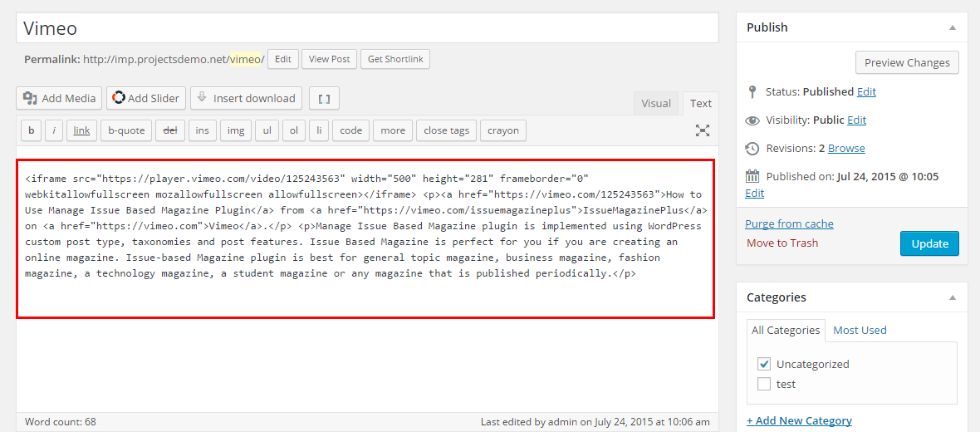
Task: Click the Add Slider button
Action: (143, 98)
